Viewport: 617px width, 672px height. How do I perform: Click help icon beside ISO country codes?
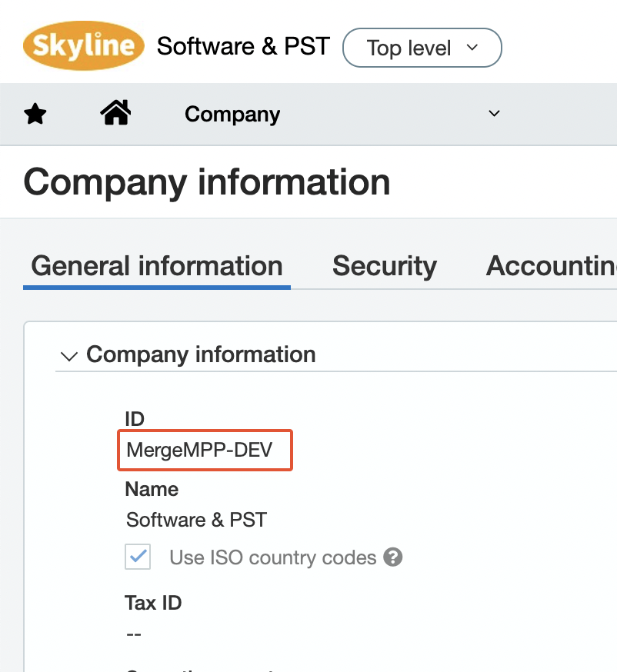pos(393,557)
